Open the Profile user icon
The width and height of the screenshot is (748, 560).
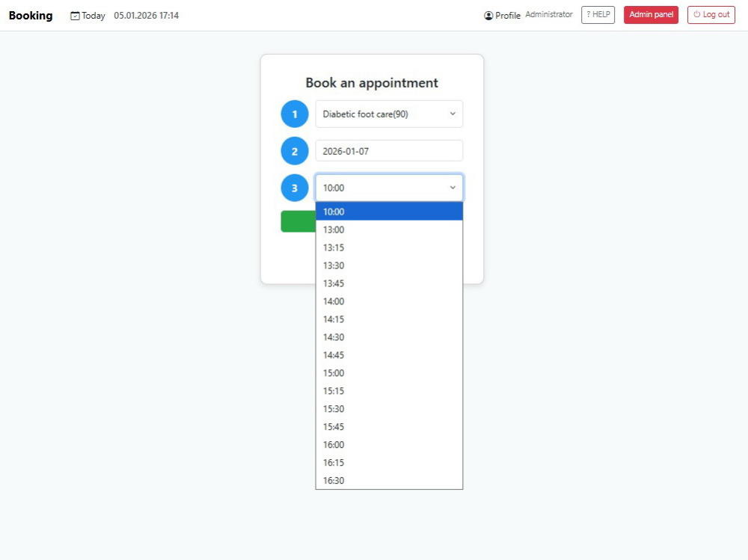(488, 16)
